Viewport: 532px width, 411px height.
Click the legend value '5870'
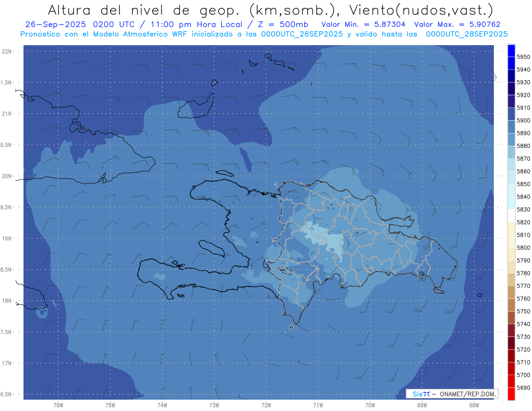[x=523, y=159]
